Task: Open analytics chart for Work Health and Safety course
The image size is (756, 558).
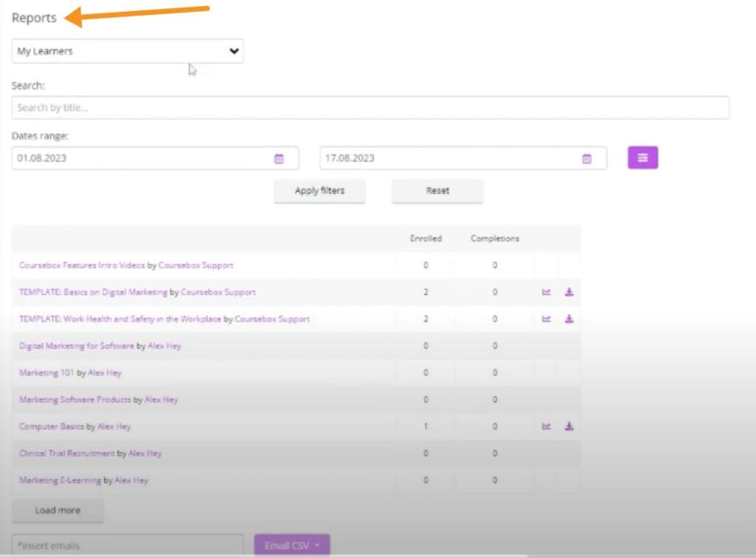Action: click(x=546, y=319)
